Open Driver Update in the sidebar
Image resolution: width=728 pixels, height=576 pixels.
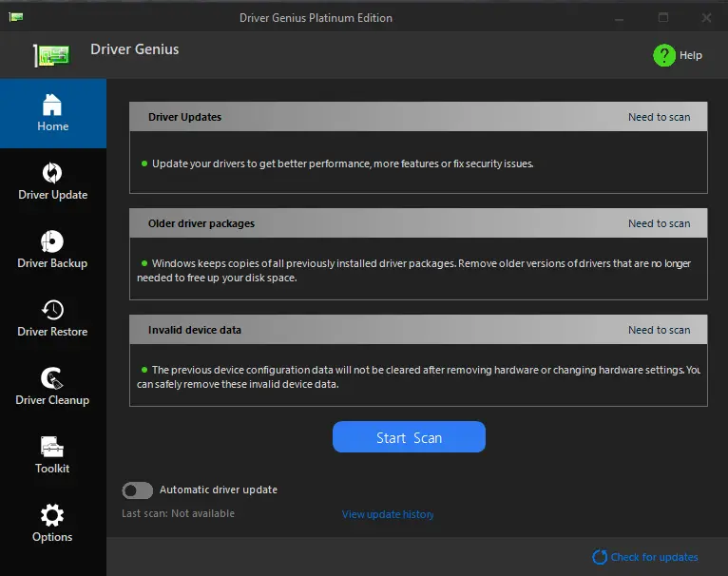point(53,182)
